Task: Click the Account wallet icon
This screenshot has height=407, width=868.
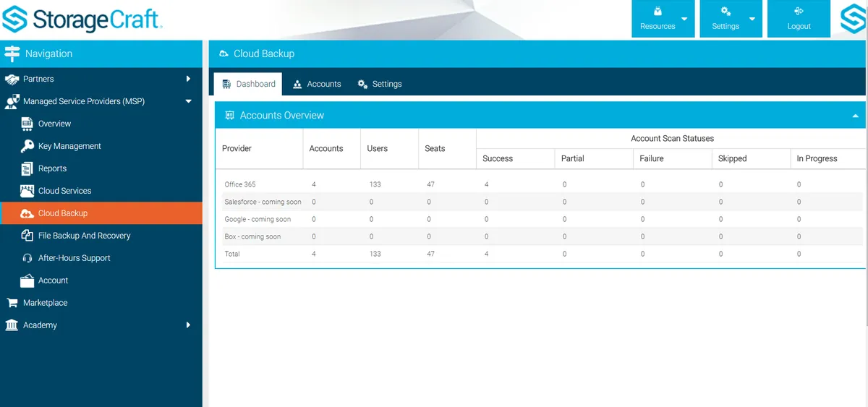Action: [27, 280]
